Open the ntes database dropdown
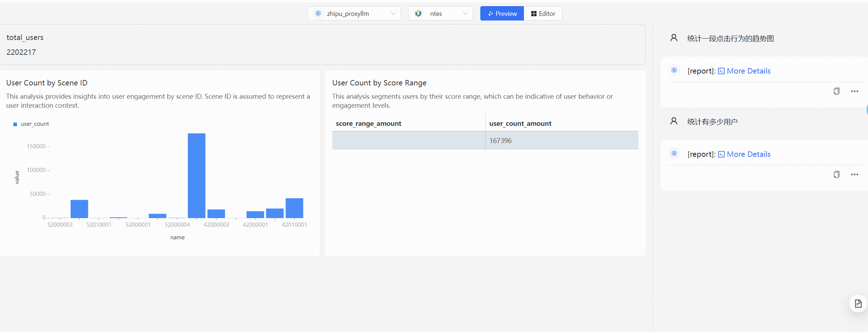Viewport: 868px width, 332px height. coord(440,14)
